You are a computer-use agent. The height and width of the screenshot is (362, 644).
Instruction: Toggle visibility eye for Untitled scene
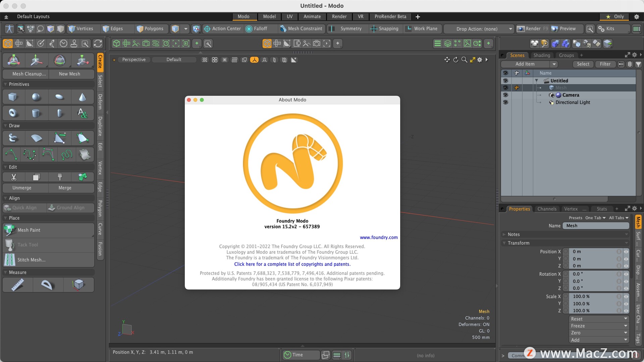click(x=505, y=81)
